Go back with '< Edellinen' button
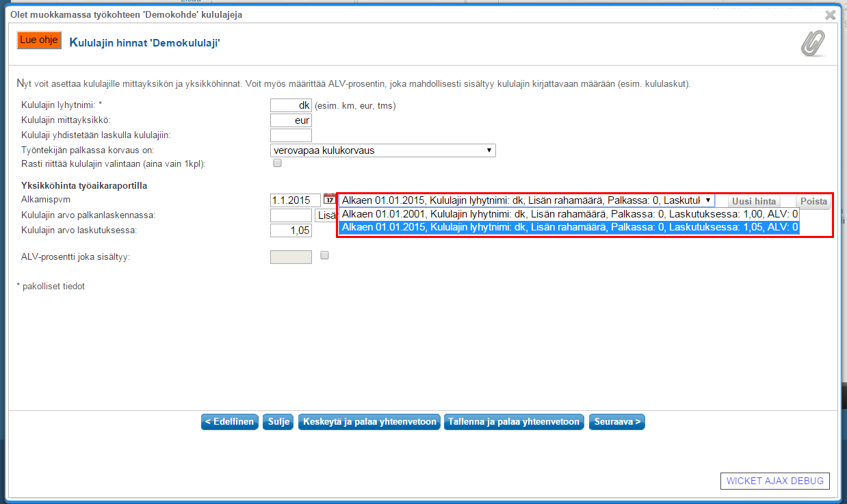Screen dimensions: 847x504 (x=230, y=422)
